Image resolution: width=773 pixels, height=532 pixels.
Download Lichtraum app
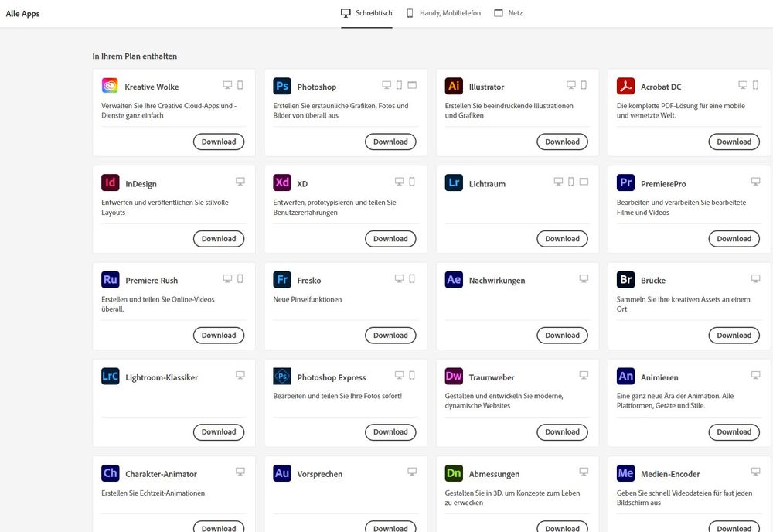562,239
